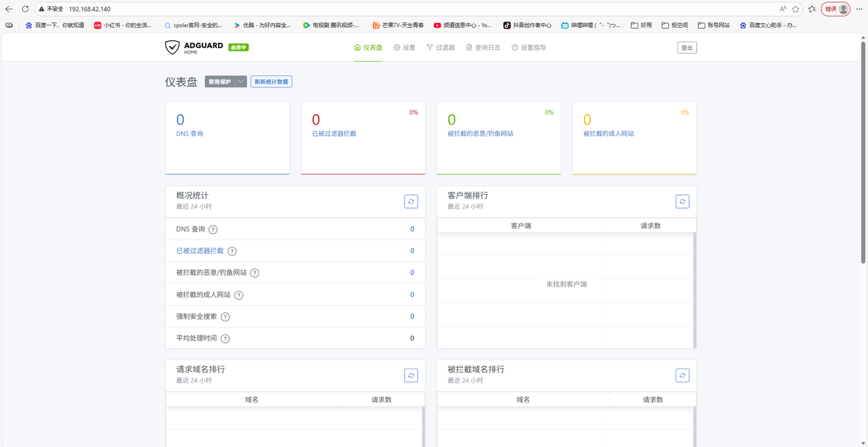Open the 哔哩哔哩 bookmark
The image size is (868, 447).
click(x=591, y=25)
